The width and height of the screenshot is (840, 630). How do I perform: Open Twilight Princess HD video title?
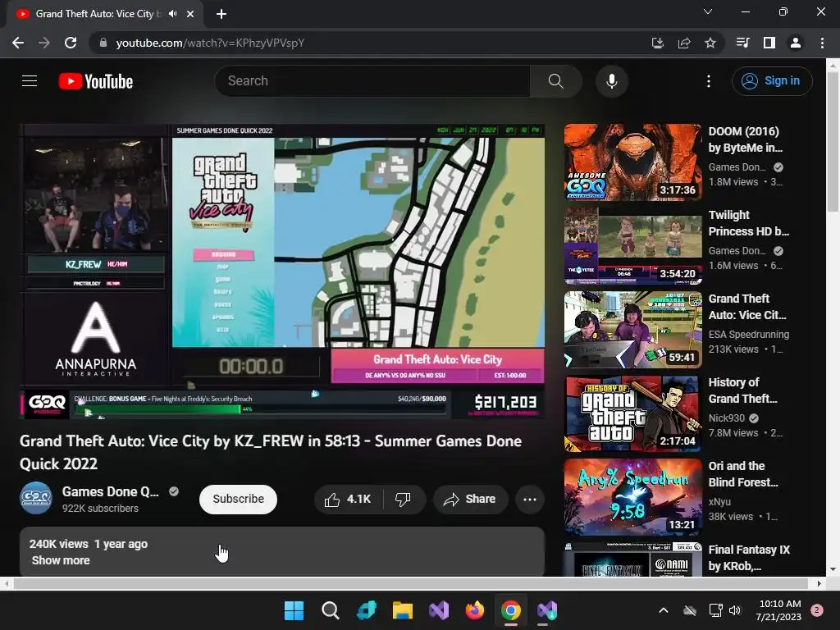(x=748, y=223)
